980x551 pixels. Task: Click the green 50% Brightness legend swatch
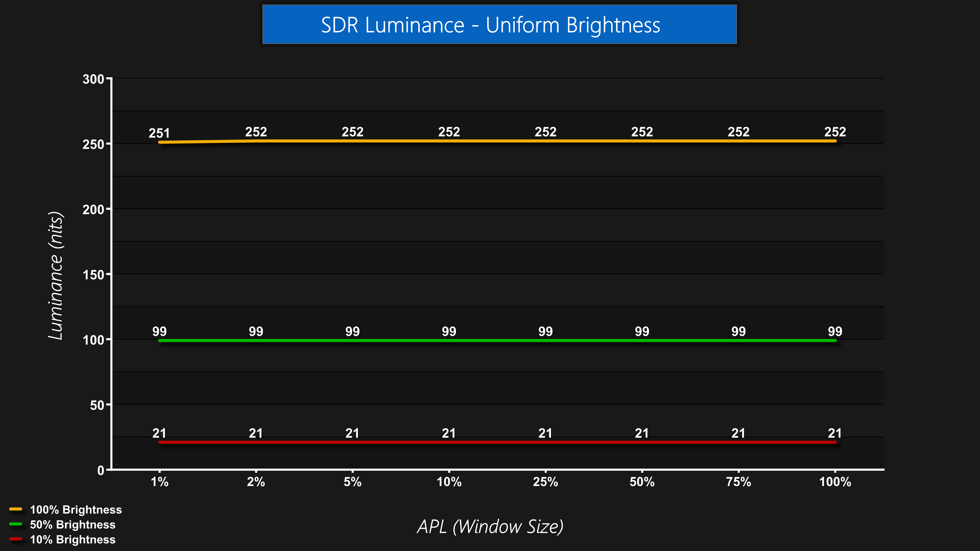coord(16,524)
